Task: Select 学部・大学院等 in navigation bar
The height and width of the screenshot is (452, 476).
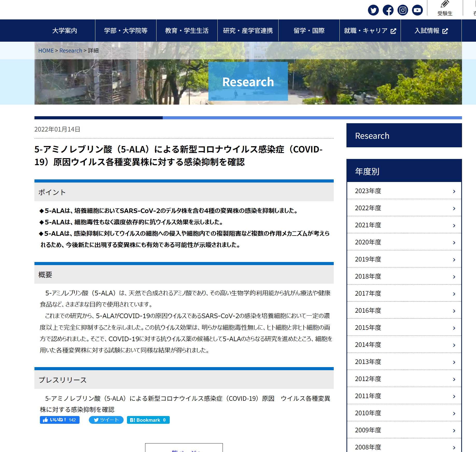Action: (126, 31)
